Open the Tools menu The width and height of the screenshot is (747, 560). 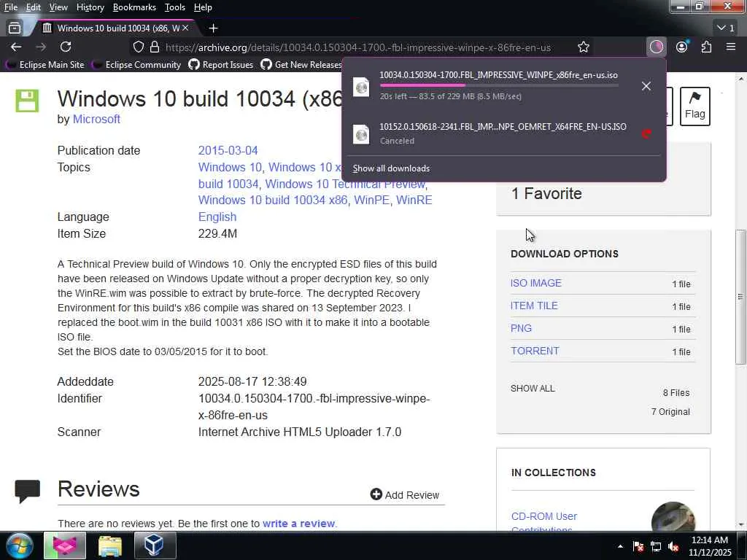coord(174,7)
